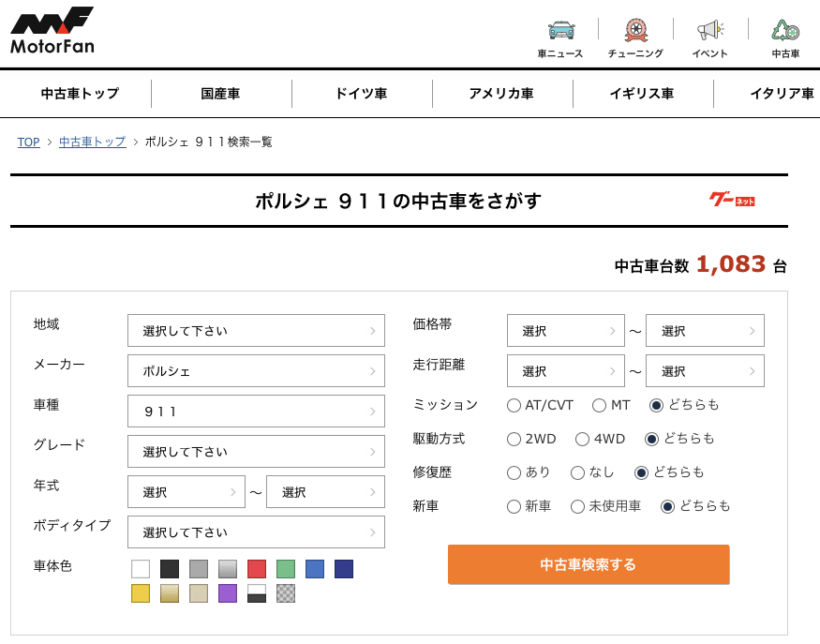Pick the red body color swatch
820x644 pixels.
tap(257, 569)
